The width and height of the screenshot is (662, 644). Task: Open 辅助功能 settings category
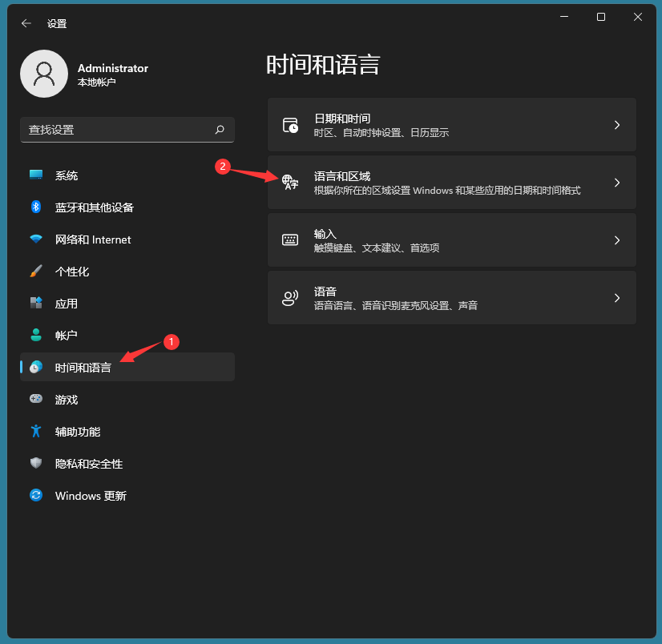click(127, 431)
